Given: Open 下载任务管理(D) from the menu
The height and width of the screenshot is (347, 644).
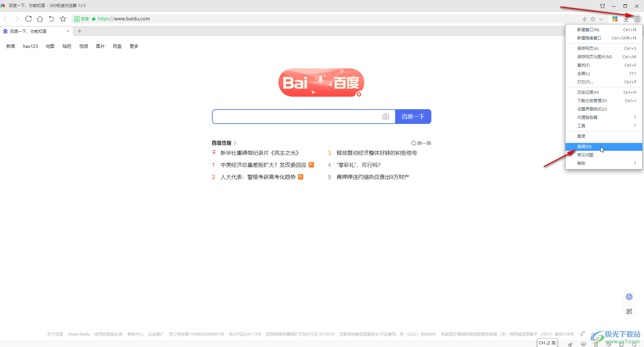Looking at the screenshot, I should click(604, 100).
